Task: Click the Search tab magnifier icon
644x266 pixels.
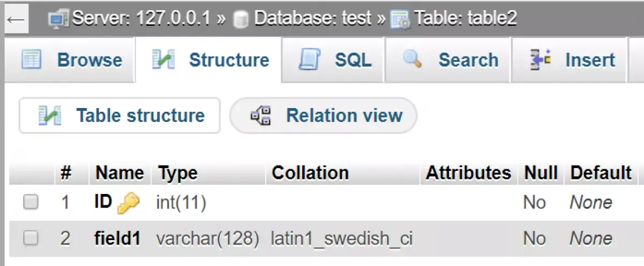Action: (x=412, y=59)
